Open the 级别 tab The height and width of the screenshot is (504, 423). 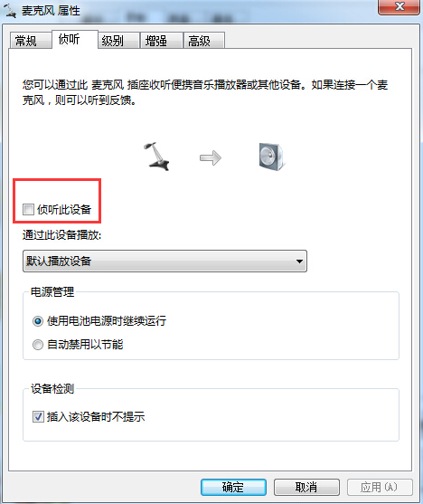tap(118, 41)
